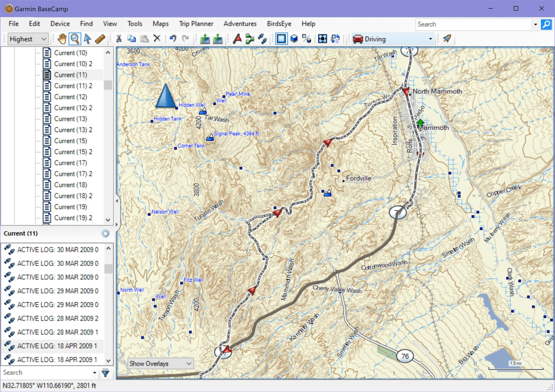The width and height of the screenshot is (555, 392).
Task: Click the Copy icon in toolbar
Action: tap(132, 39)
